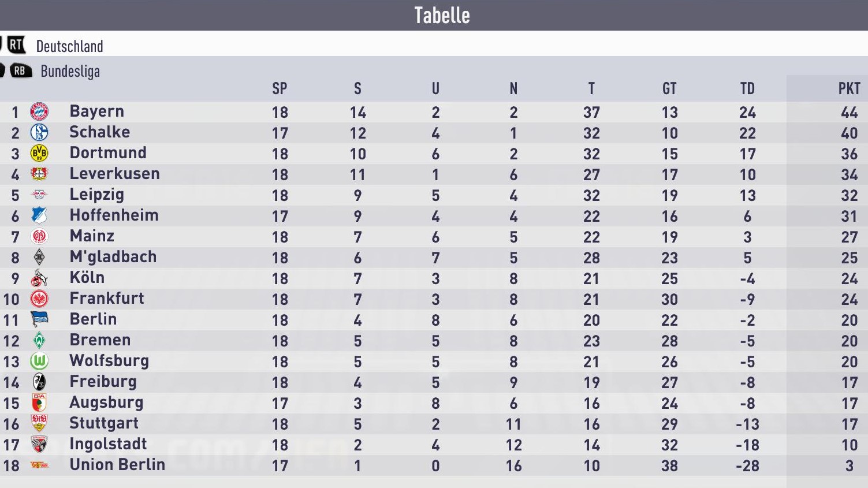Viewport: 868px width, 488px height.
Task: Click the Tabelle title bar
Action: point(434,15)
